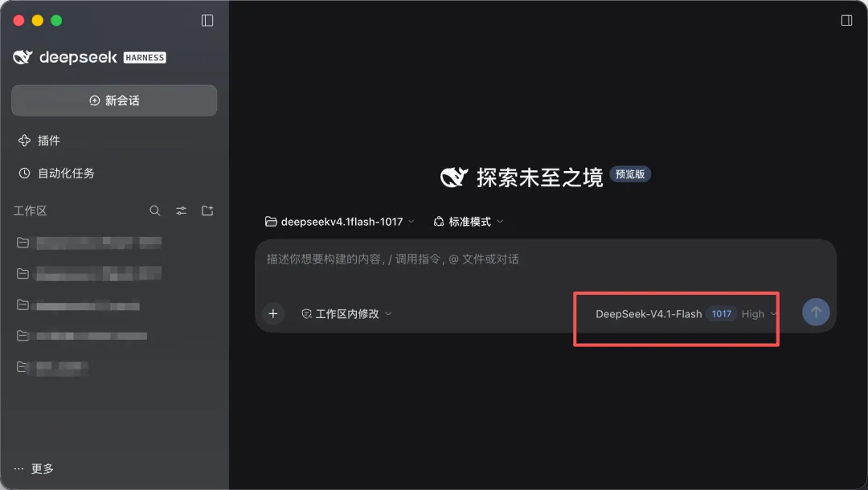Click the whale logo beside the headline
Image resolution: width=868 pixels, height=490 pixels.
[454, 178]
